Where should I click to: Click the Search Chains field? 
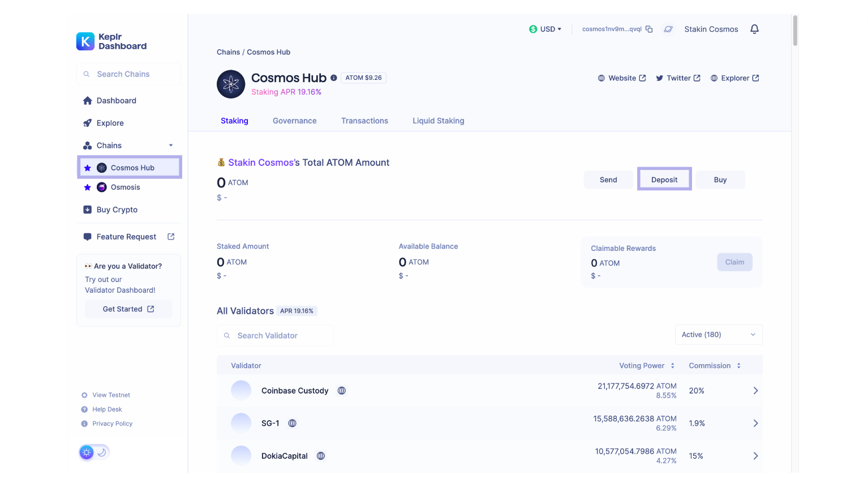tap(128, 74)
